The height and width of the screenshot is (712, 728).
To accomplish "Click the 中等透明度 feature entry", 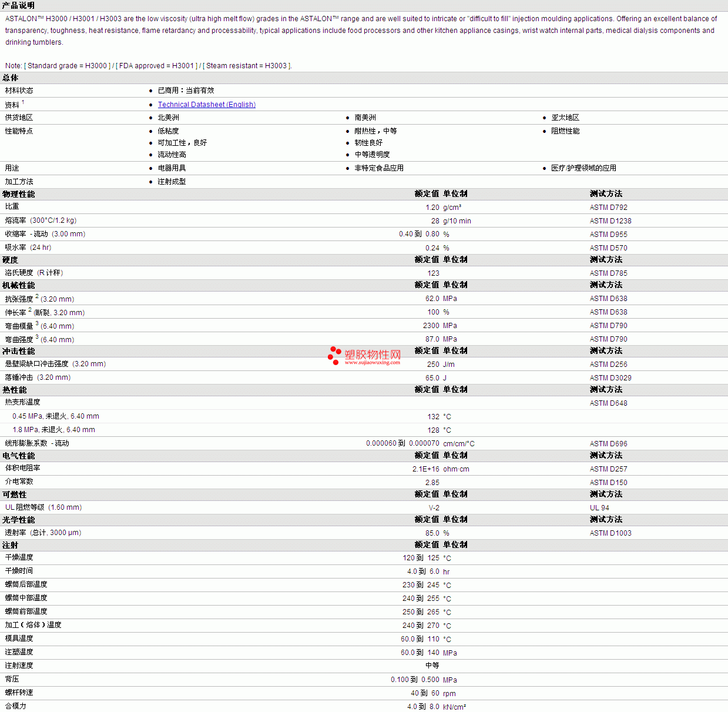I will coord(372,155).
